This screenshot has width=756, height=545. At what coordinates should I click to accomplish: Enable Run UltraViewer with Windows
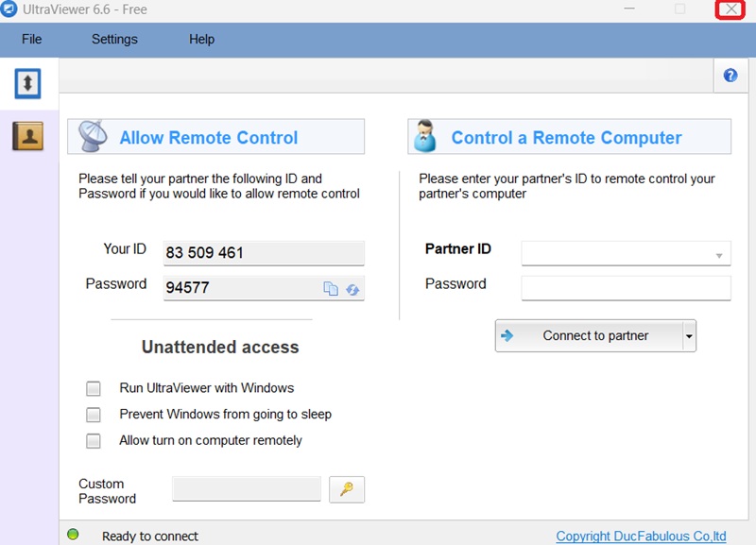point(94,388)
